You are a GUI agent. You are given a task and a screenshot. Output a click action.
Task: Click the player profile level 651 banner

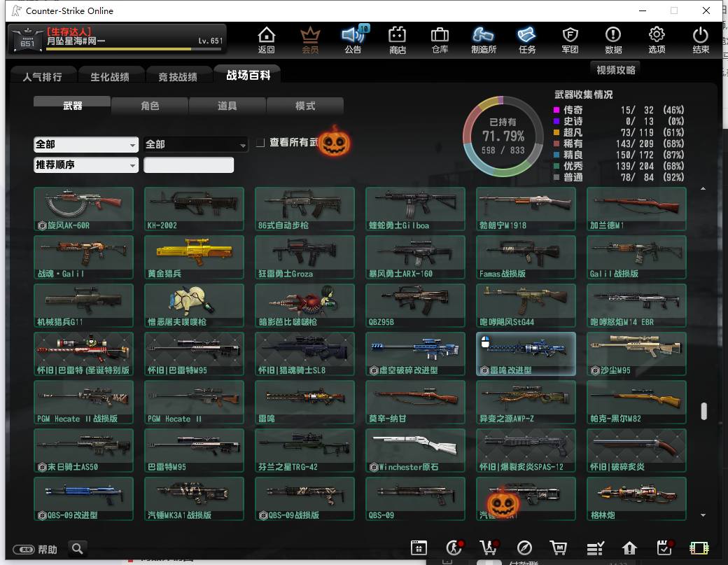point(118,39)
